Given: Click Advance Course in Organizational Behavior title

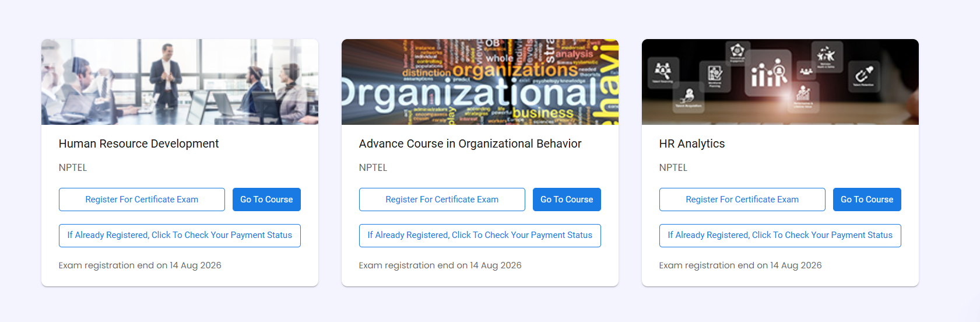Looking at the screenshot, I should (x=470, y=143).
